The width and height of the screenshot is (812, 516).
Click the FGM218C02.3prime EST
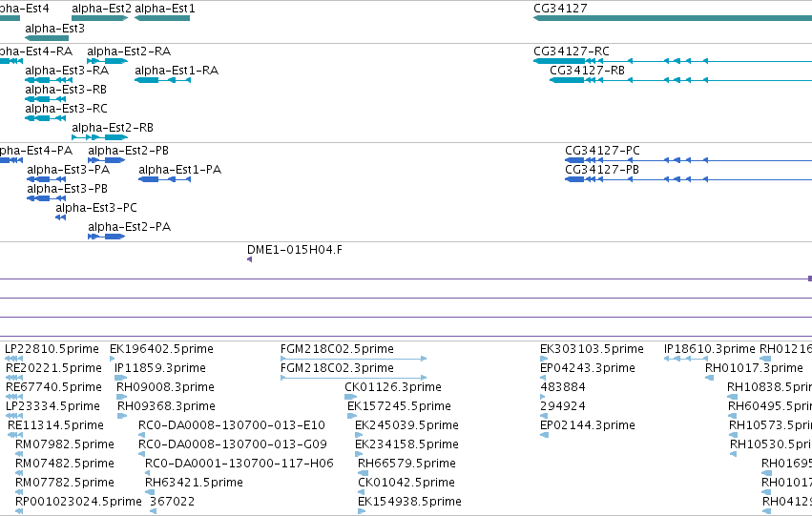(x=354, y=378)
